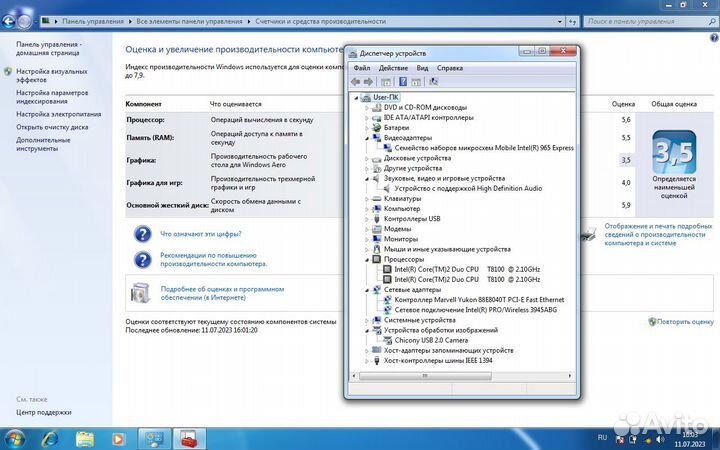Click the Back arrow in Device Manager toolbar
Image resolution: width=720 pixels, height=450 pixels.
click(x=356, y=82)
